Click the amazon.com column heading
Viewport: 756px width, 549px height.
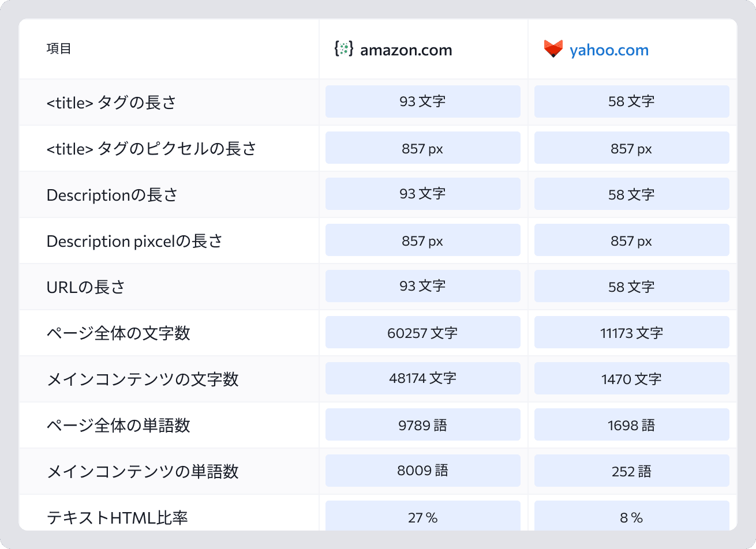coord(406,50)
